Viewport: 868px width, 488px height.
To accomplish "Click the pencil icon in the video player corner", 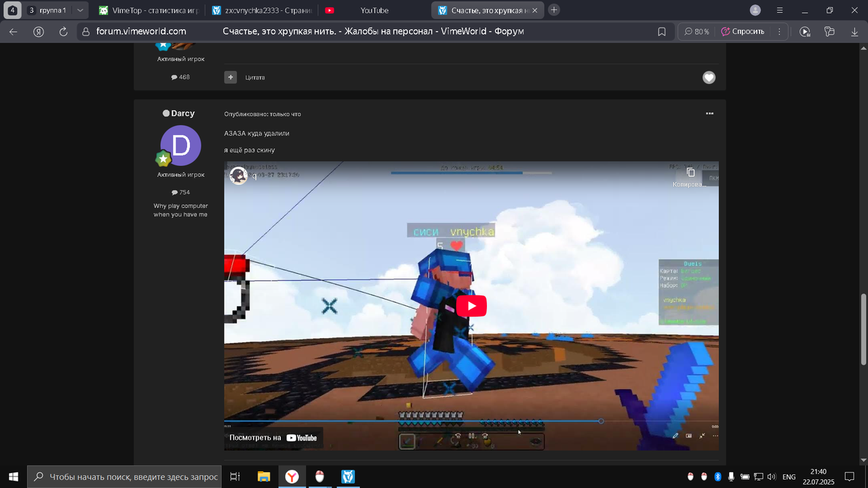I will click(x=675, y=436).
